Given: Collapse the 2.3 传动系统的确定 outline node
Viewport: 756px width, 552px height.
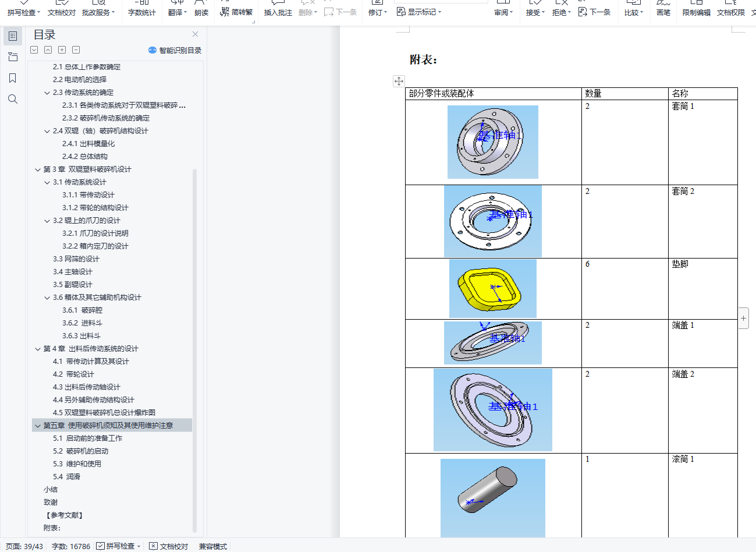Looking at the screenshot, I should tap(47, 93).
